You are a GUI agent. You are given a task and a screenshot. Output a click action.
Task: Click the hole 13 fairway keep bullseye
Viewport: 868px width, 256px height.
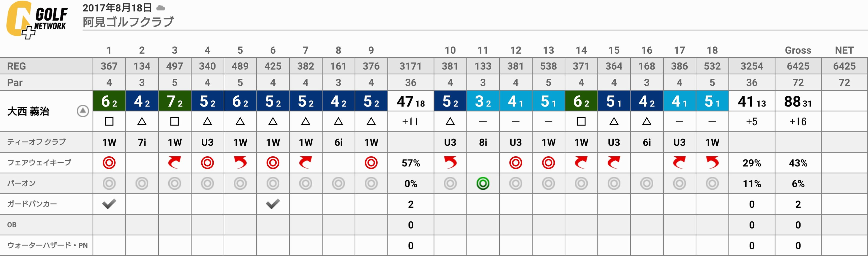pyautogui.click(x=549, y=163)
